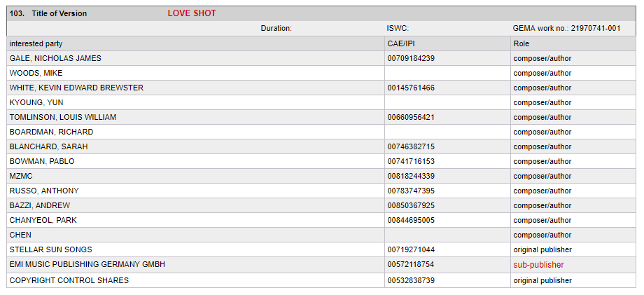Click the GEMA work no. 21970741-001

[x=566, y=28]
